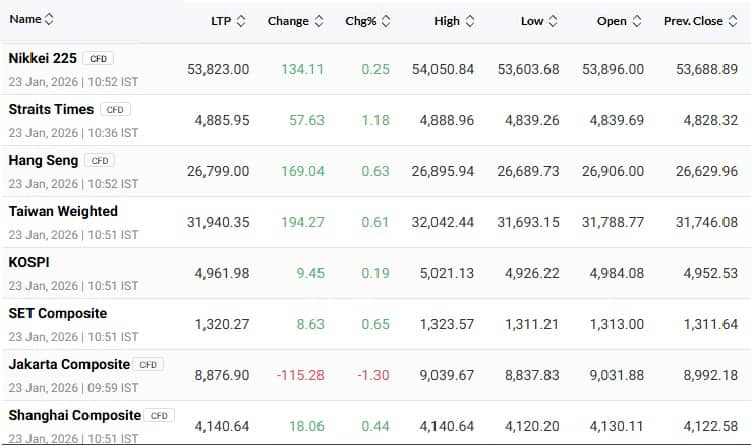Viewport: 751px width, 446px height.
Task: Open the Shanghai Composite index link
Action: pyautogui.click(x=75, y=415)
